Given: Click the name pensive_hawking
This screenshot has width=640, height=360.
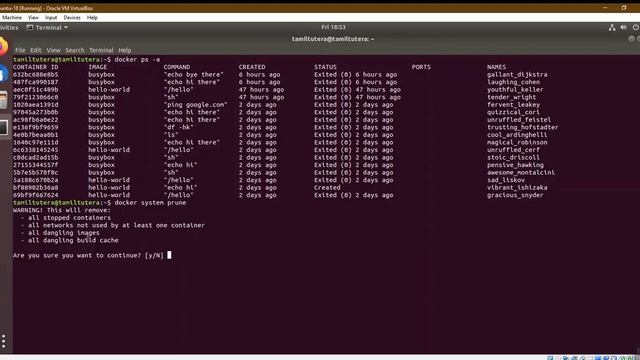Looking at the screenshot, I should point(515,165).
